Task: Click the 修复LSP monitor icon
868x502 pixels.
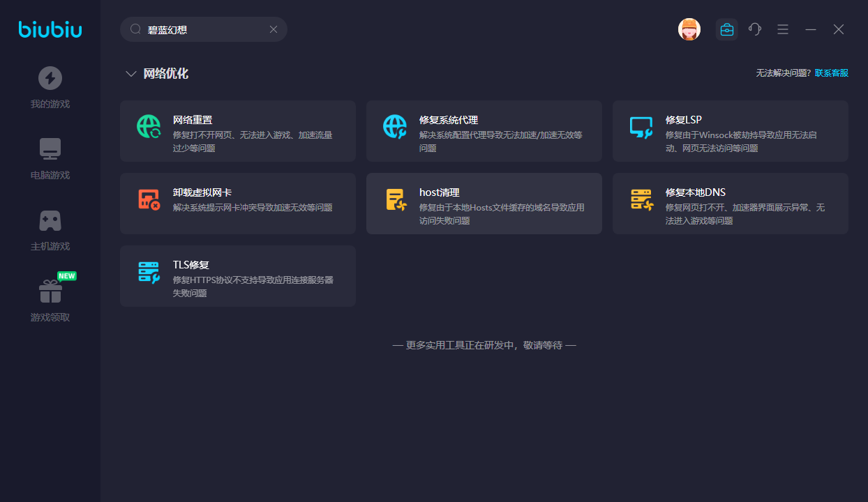Action: 641,127
